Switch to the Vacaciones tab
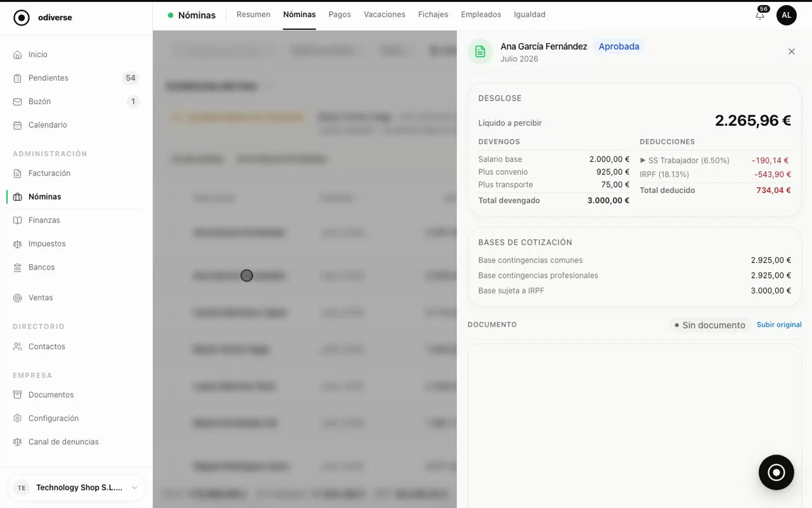 (x=384, y=15)
